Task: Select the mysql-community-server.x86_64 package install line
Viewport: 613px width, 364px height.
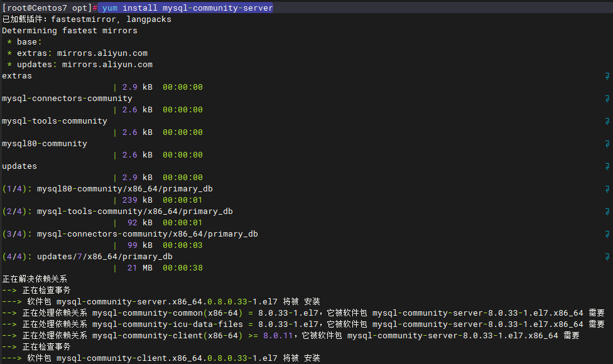Action: [x=161, y=302]
